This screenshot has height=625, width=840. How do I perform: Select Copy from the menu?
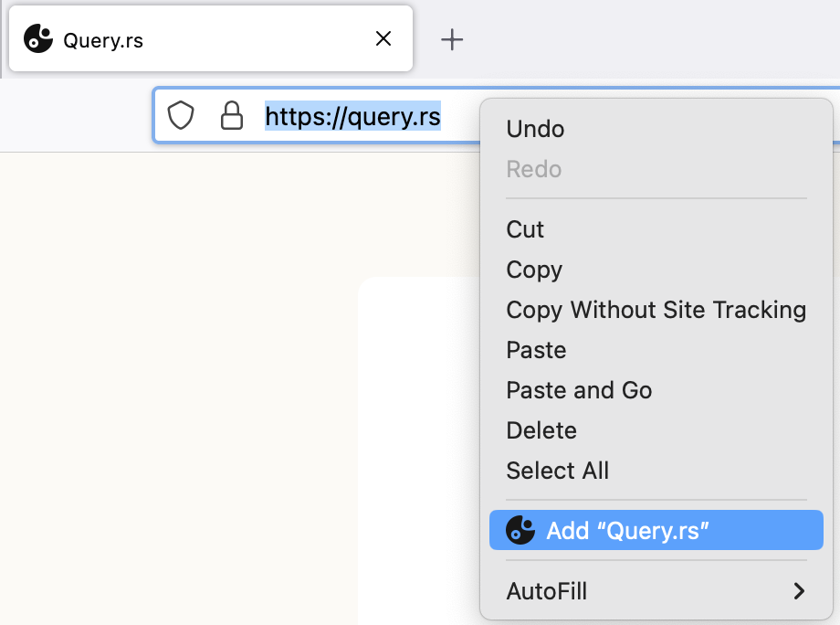click(x=534, y=270)
